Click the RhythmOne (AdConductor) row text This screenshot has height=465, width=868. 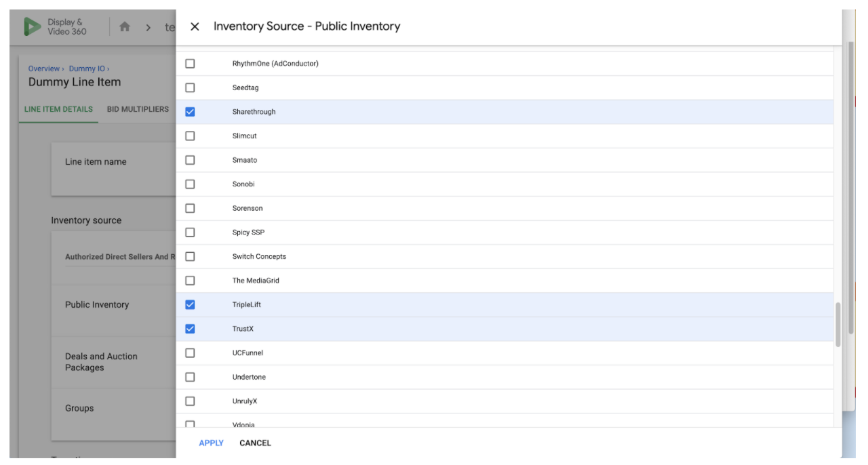point(275,64)
